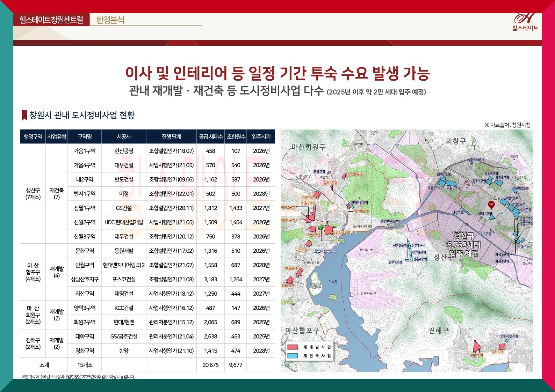Click the red SITE pin on the map
The width and height of the screenshot is (555, 392).
pos(491,205)
